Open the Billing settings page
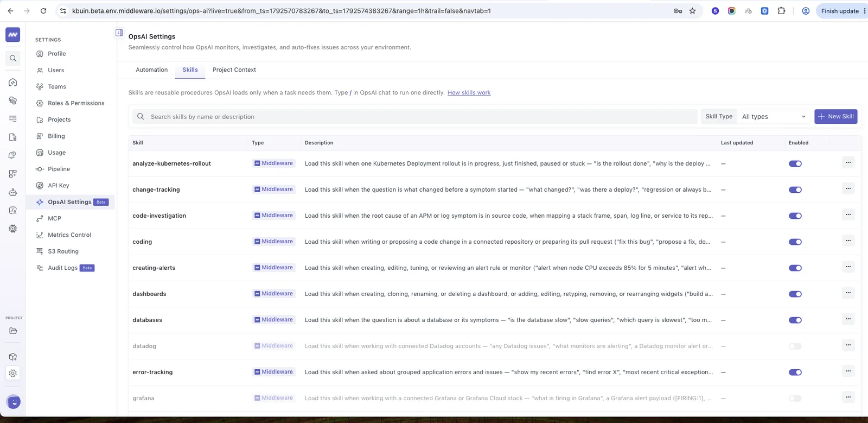The width and height of the screenshot is (868, 423). tap(56, 136)
